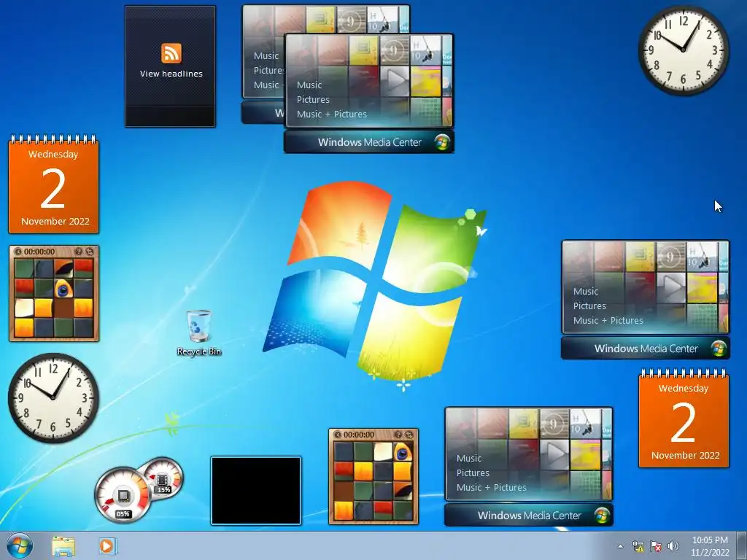Click the memory chip icon on the small gauge

163,478
